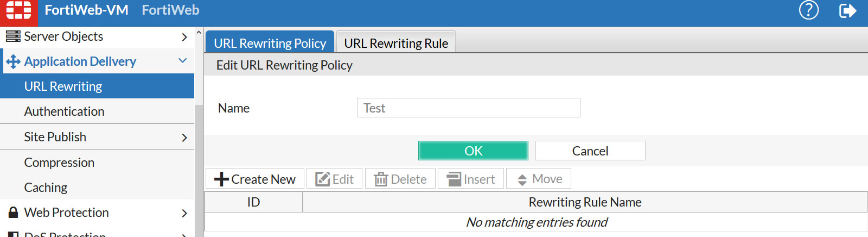The width and height of the screenshot is (868, 237).
Task: Click the Create New button label
Action: point(263,179)
